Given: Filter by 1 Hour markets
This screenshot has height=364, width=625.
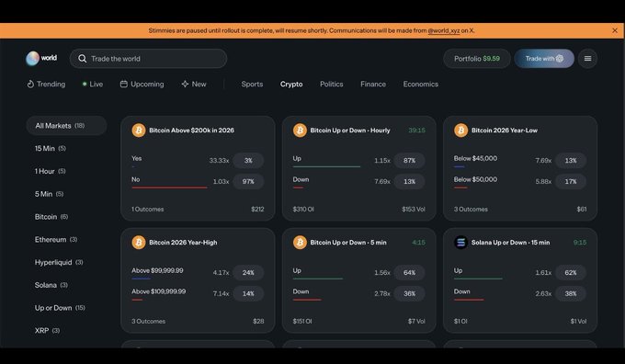Looking at the screenshot, I should (x=51, y=171).
